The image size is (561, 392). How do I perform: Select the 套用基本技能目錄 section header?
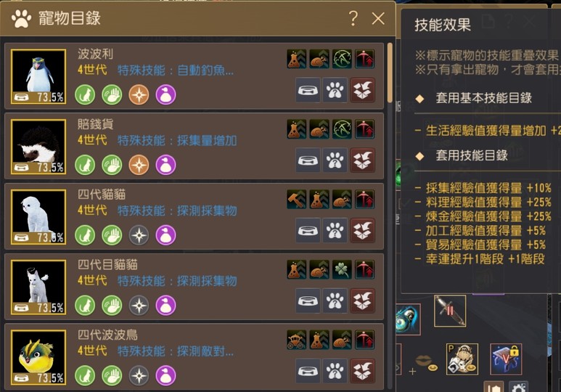coord(484,98)
